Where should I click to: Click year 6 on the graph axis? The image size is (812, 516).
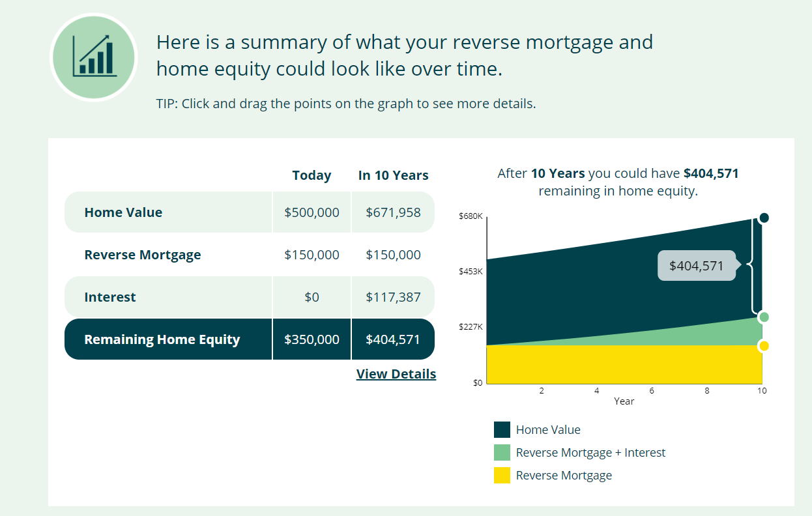[652, 391]
